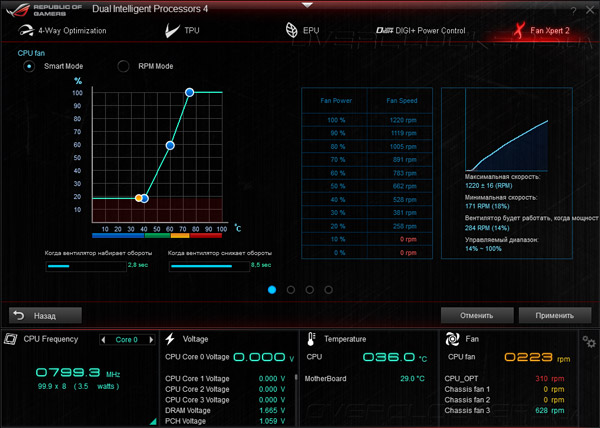Click the 1220 ± 16 (RPM) value
The height and width of the screenshot is (428, 600).
point(488,186)
